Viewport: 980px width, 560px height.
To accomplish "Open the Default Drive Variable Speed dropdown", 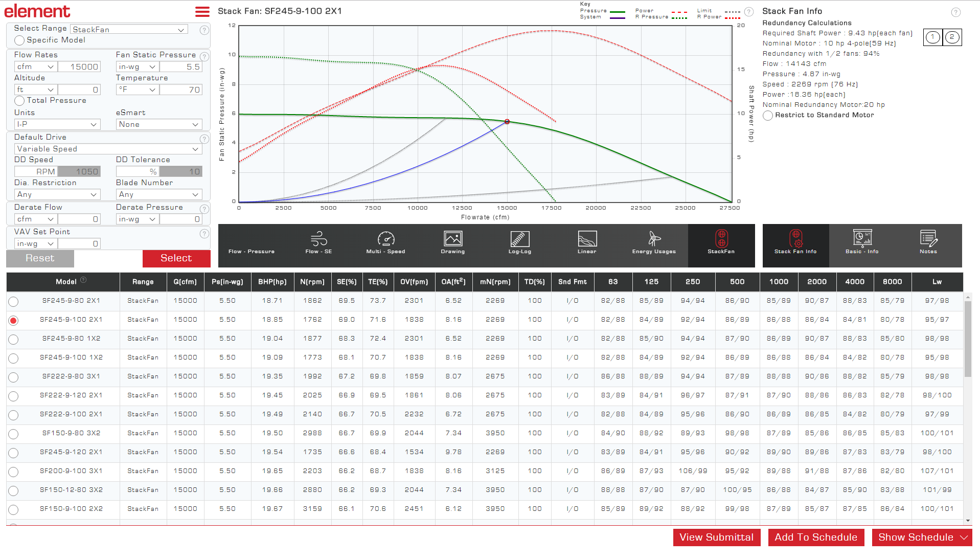I will click(x=107, y=149).
